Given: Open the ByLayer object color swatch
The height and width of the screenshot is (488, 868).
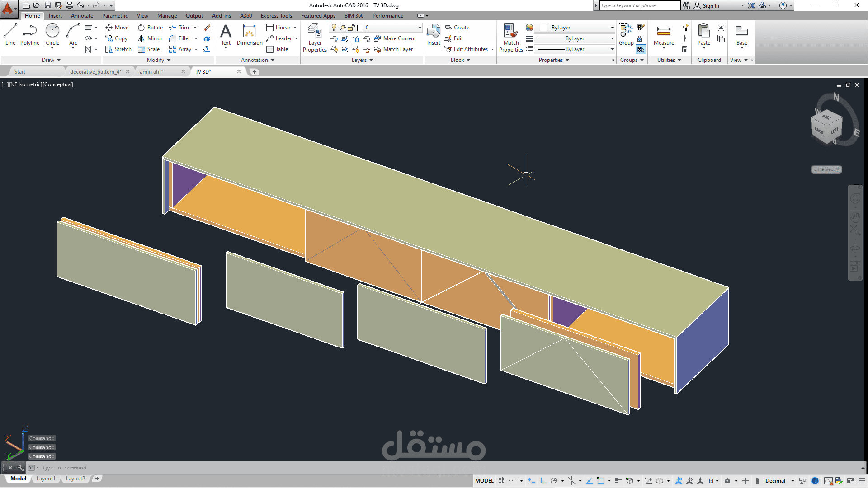Looking at the screenshot, I should coord(543,28).
